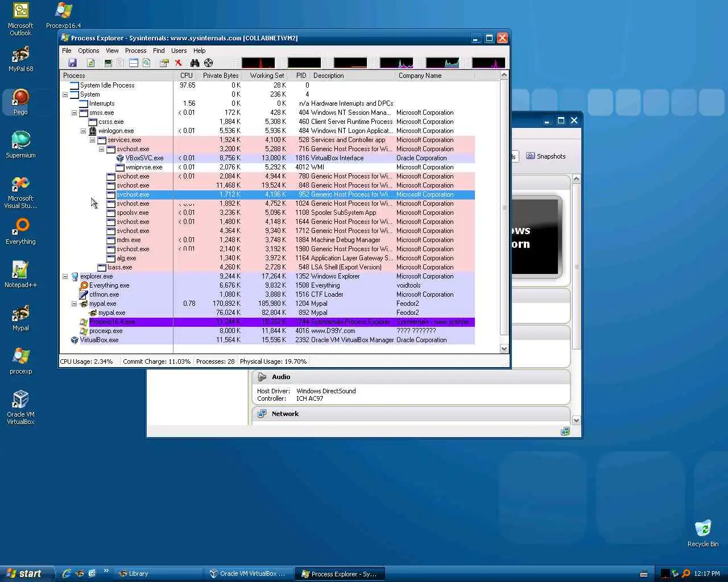Select the MyPal 68 desktop icon
The height and width of the screenshot is (582, 728).
[20, 59]
